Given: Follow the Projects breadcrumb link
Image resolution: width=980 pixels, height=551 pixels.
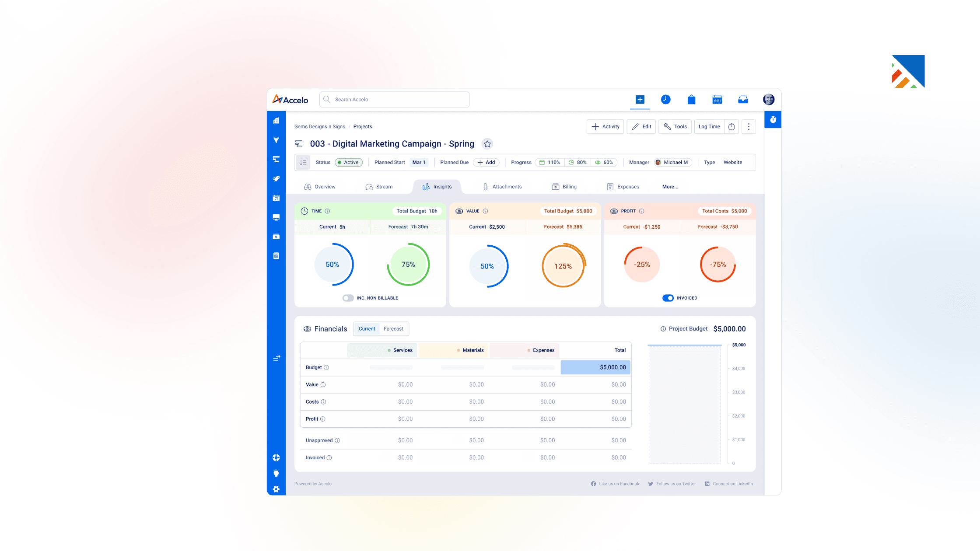Looking at the screenshot, I should pos(363,126).
